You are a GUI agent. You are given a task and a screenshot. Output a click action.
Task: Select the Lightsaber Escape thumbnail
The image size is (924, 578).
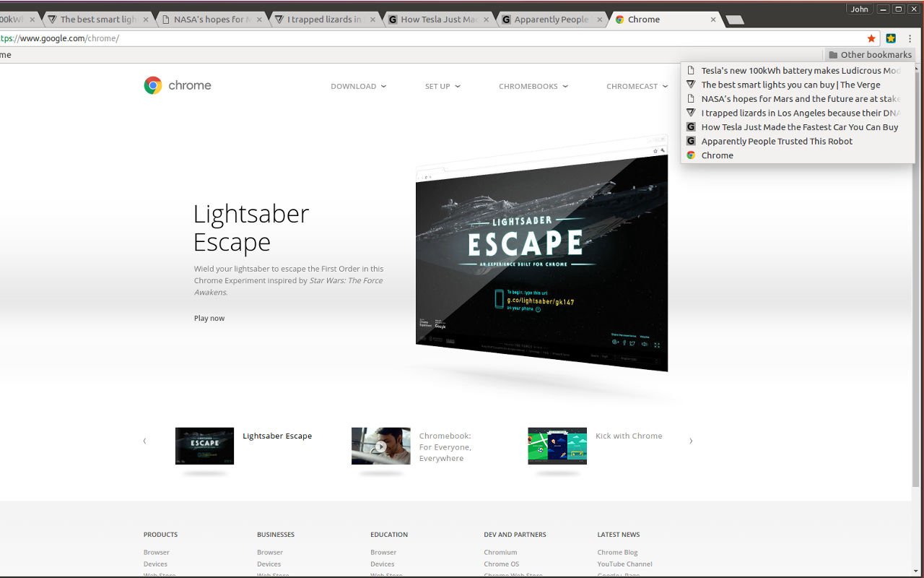coord(204,446)
